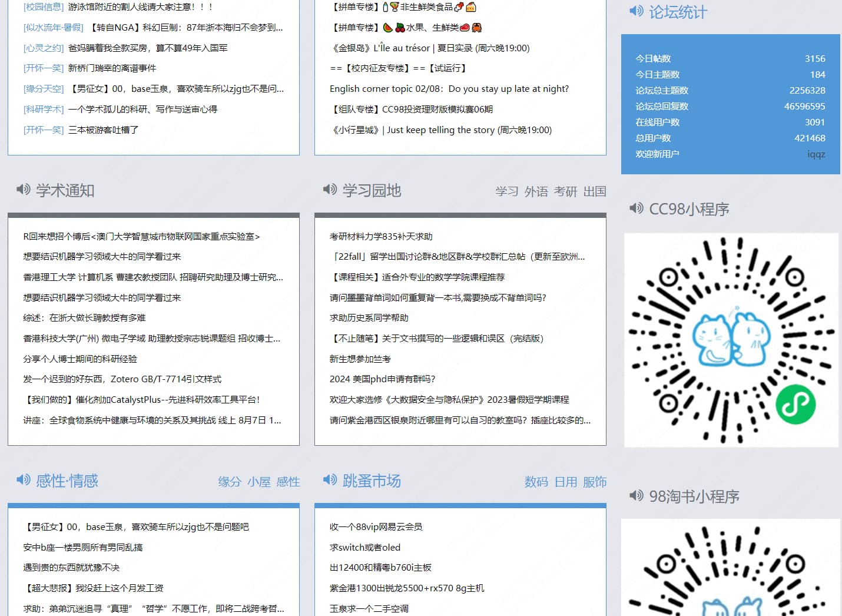Click the speaker icon beside 学习园地
Viewport: 842px width, 616px height.
330,190
